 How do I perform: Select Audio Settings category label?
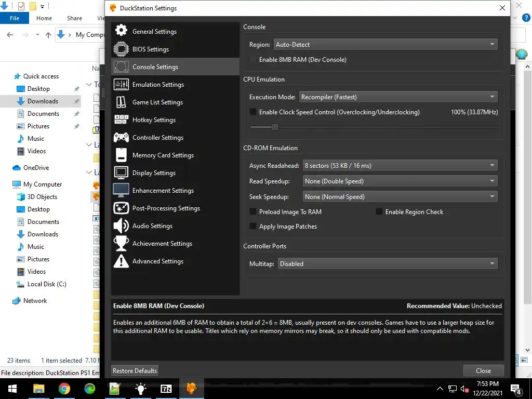pos(152,225)
